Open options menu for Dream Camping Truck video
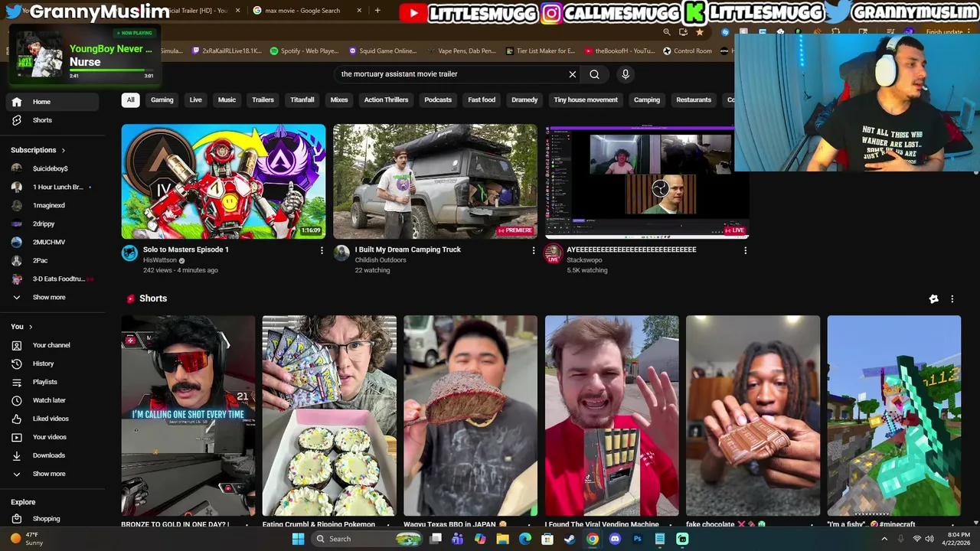Screen dimensions: 980x551 (x=534, y=250)
